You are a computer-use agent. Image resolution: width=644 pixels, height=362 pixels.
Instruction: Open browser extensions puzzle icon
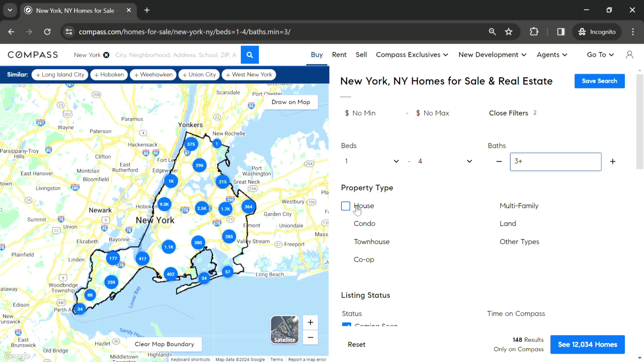tap(534, 32)
